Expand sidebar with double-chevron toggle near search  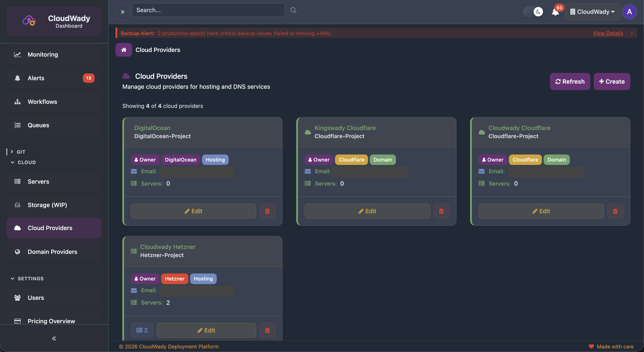click(123, 12)
